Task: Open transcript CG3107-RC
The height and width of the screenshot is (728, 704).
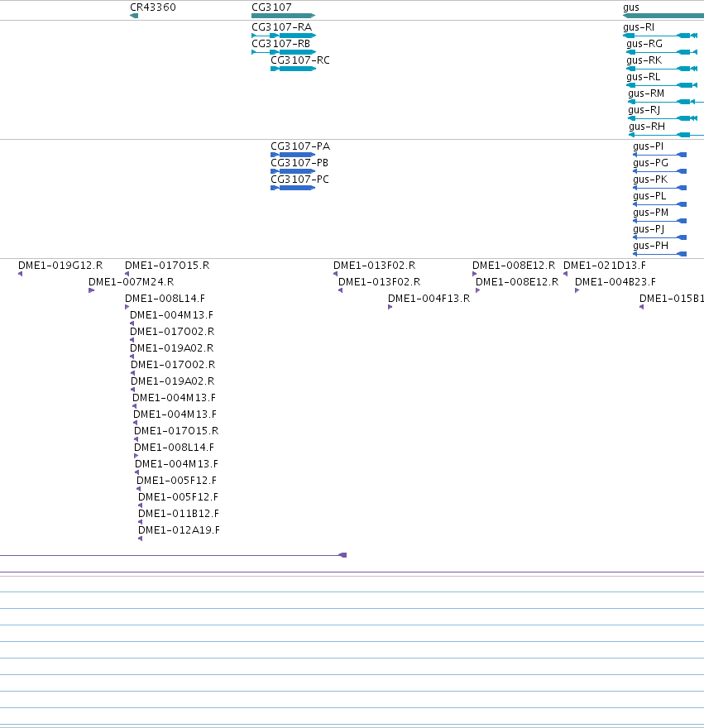Action: tap(293, 69)
